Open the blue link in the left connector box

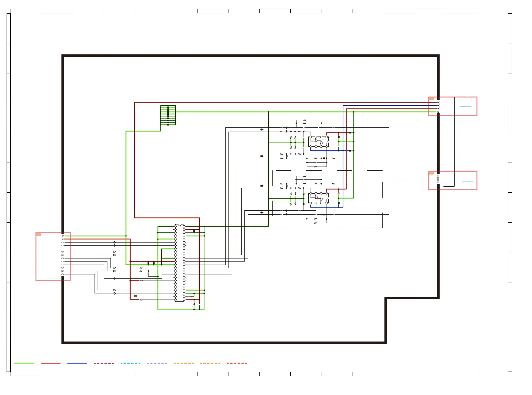tap(52, 279)
